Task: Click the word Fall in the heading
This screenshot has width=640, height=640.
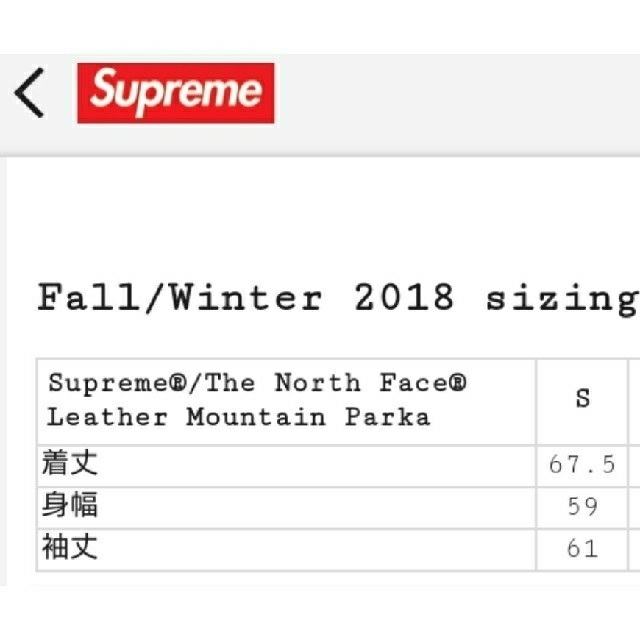Action: click(x=88, y=297)
